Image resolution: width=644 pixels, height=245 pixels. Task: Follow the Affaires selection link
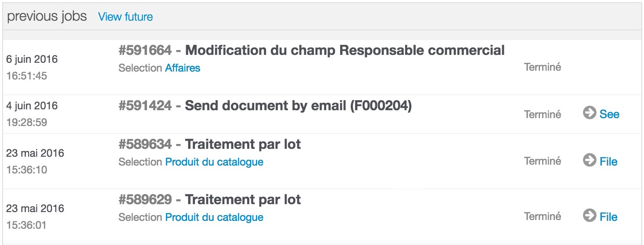click(x=183, y=68)
